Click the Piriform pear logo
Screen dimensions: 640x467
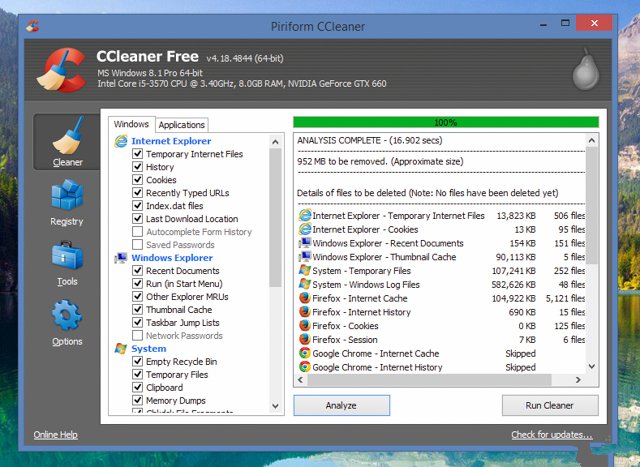coord(586,70)
